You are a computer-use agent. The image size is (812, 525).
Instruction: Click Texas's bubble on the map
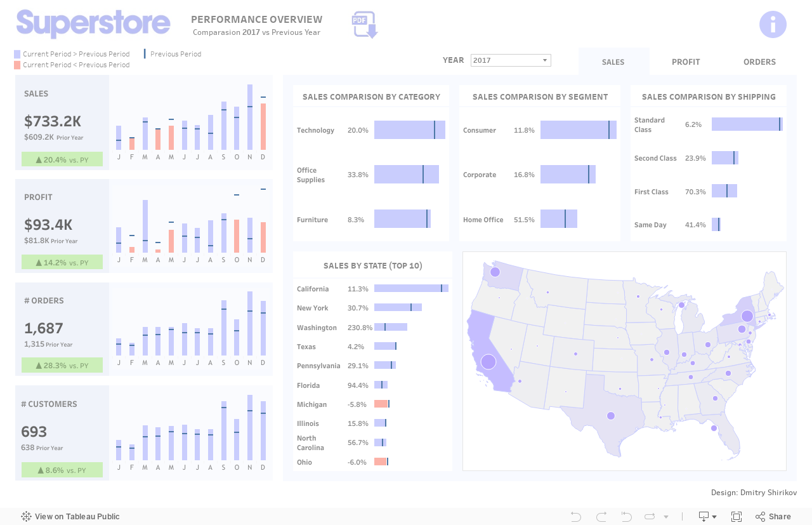pos(611,416)
